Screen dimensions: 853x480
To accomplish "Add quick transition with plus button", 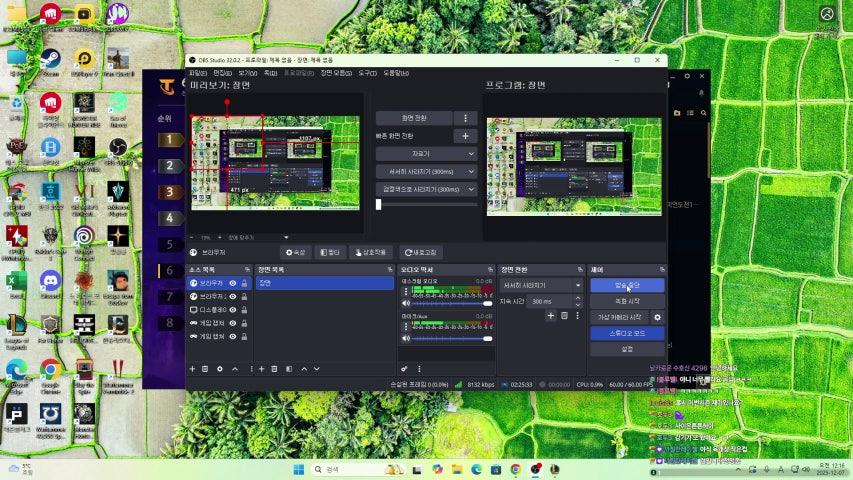I will [x=465, y=136].
